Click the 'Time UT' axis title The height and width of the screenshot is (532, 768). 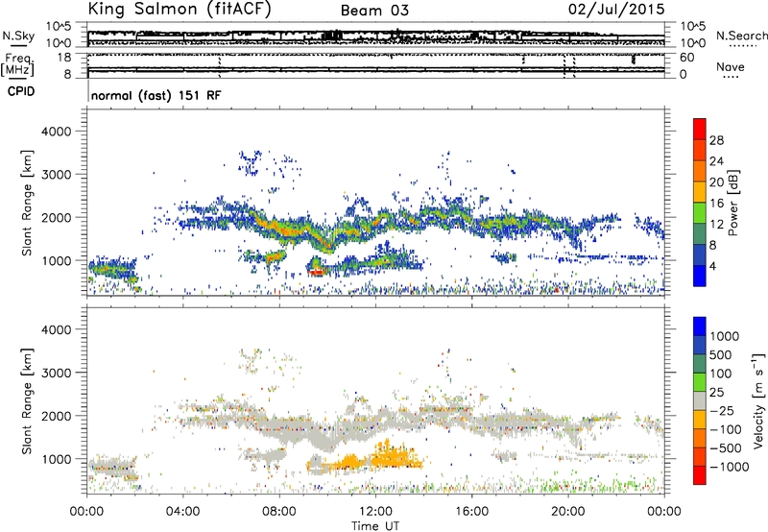tap(375, 526)
